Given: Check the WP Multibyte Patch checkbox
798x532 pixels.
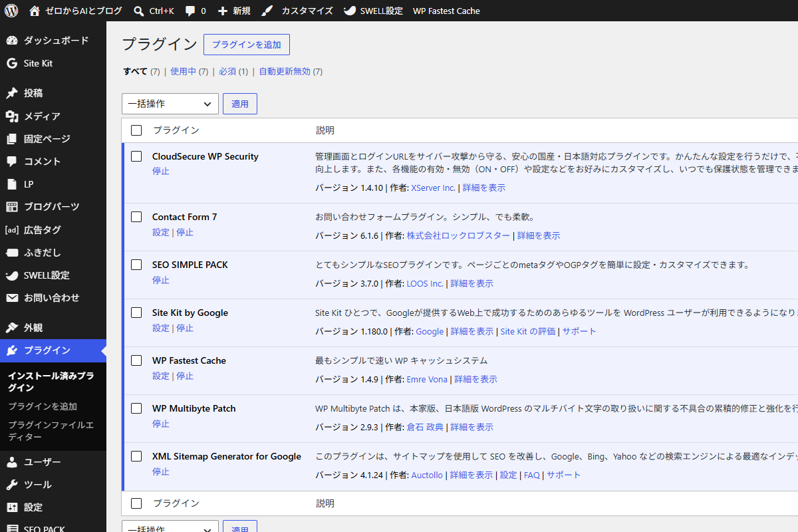Looking at the screenshot, I should (136, 408).
